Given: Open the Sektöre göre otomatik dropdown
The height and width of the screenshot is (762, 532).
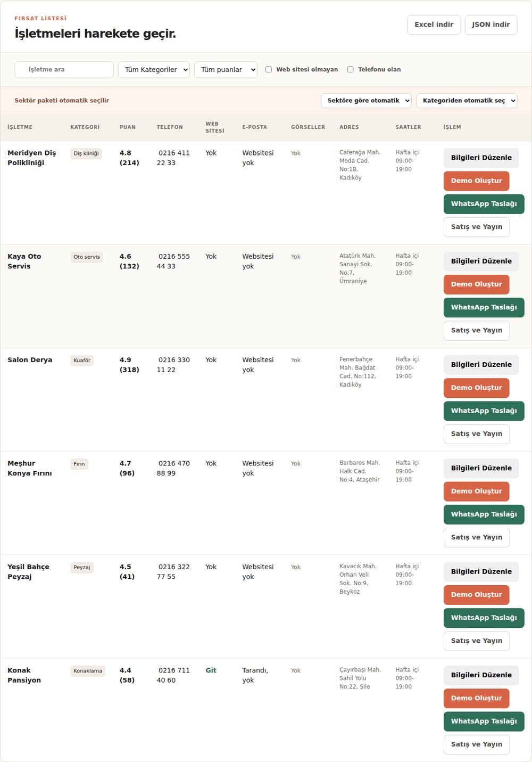Looking at the screenshot, I should (x=366, y=101).
